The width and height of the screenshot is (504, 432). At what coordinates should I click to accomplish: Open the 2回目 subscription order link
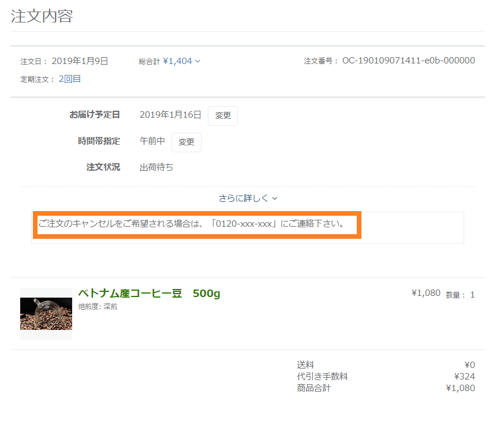coord(69,79)
